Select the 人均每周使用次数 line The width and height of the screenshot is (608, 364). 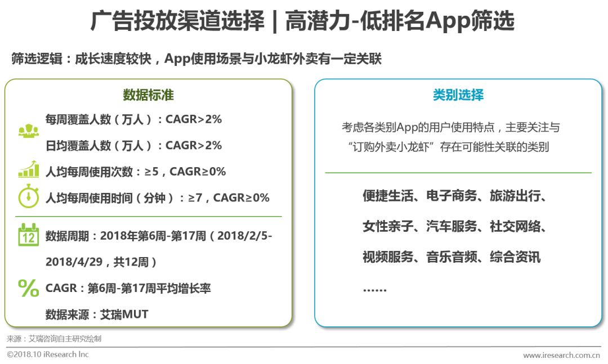click(136, 172)
